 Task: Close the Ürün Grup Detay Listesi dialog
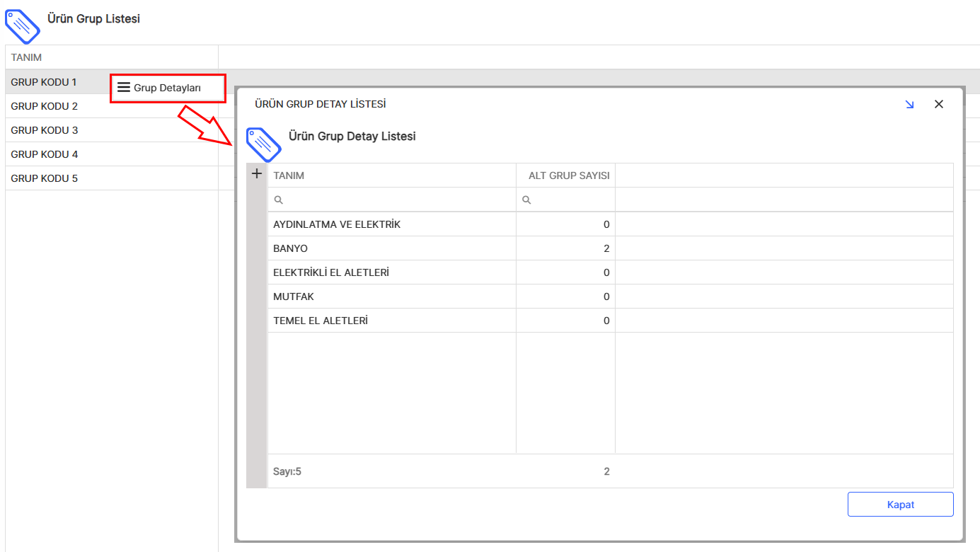939,105
